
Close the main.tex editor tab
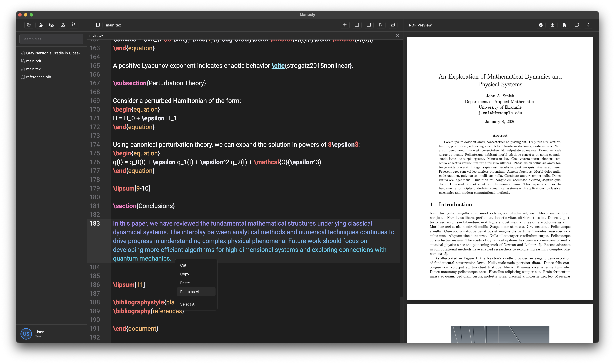point(397,35)
